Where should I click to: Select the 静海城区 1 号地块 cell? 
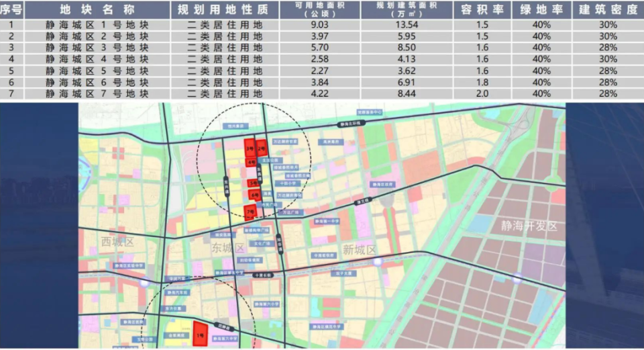tap(97, 25)
